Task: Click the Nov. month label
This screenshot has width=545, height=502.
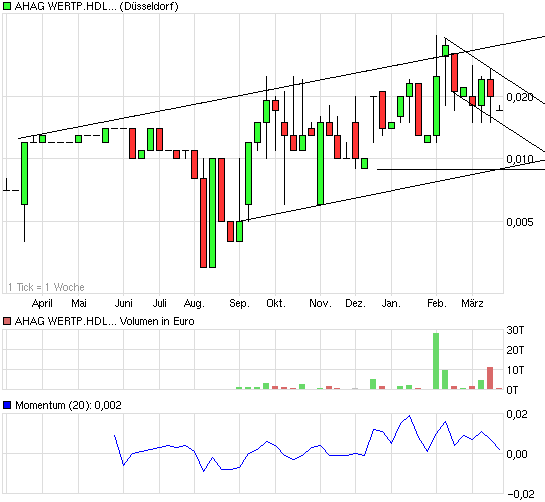Action: pos(320,303)
